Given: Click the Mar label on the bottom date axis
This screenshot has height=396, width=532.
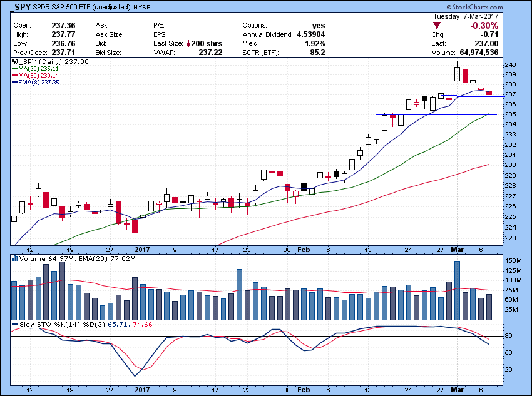Looking at the screenshot, I should 457,390.
